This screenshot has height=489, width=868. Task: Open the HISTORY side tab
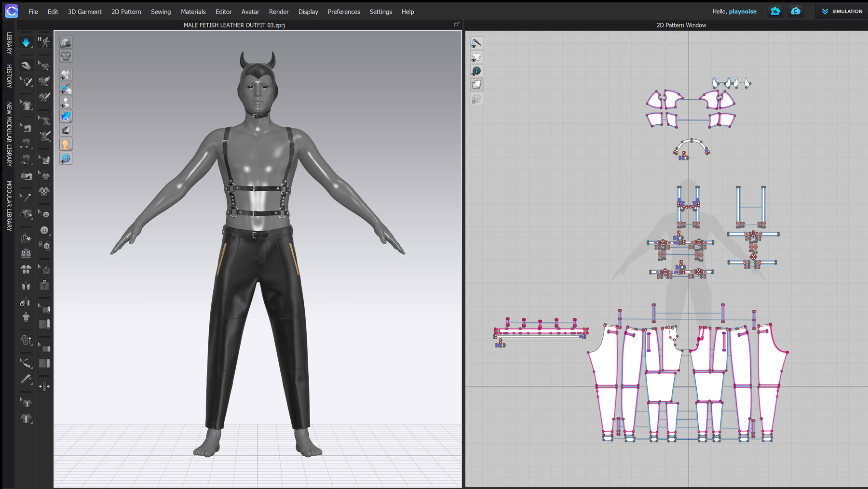(x=9, y=76)
